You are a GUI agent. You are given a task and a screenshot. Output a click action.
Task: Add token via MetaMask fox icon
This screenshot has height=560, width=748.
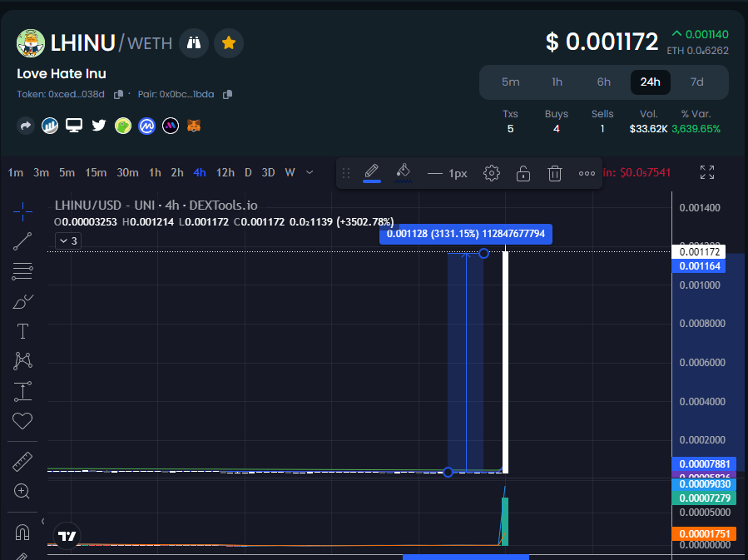(194, 126)
